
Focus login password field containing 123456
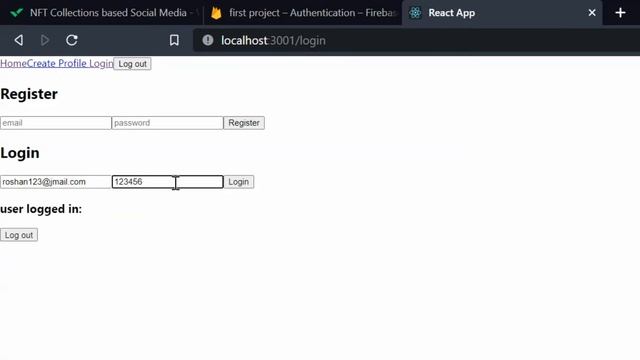point(167,182)
